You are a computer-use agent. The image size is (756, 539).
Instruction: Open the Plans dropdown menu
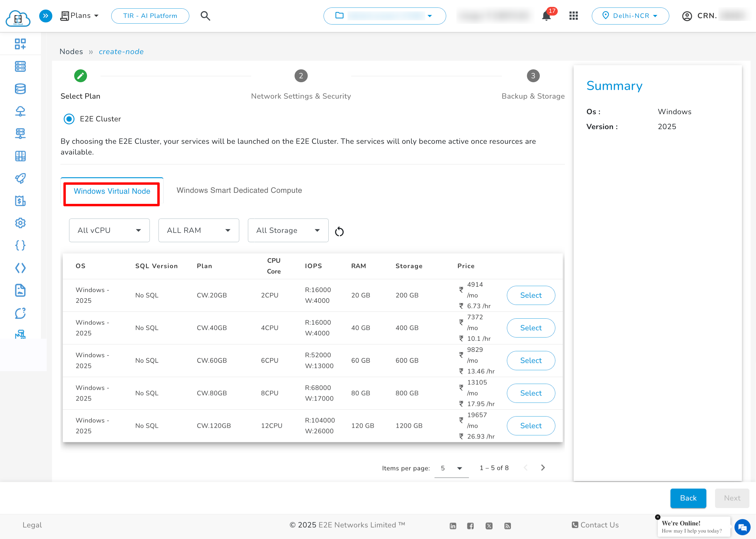click(80, 16)
